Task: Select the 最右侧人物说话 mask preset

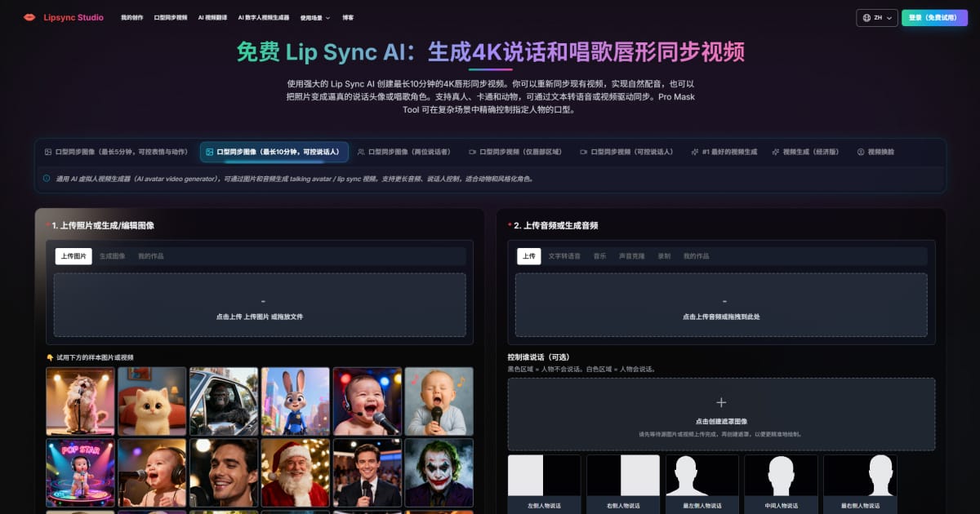Action: pos(861,484)
